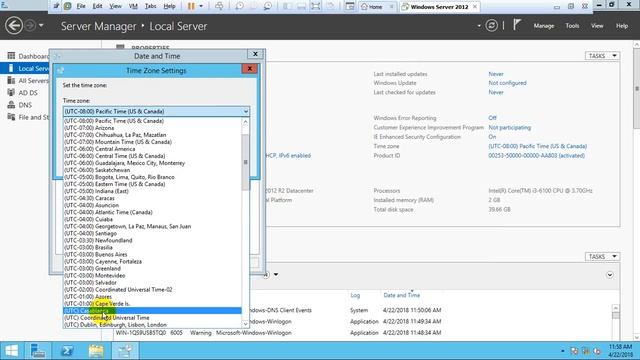Select File and Storage Services in sidebar
The image size is (640, 360).
click(x=28, y=117)
